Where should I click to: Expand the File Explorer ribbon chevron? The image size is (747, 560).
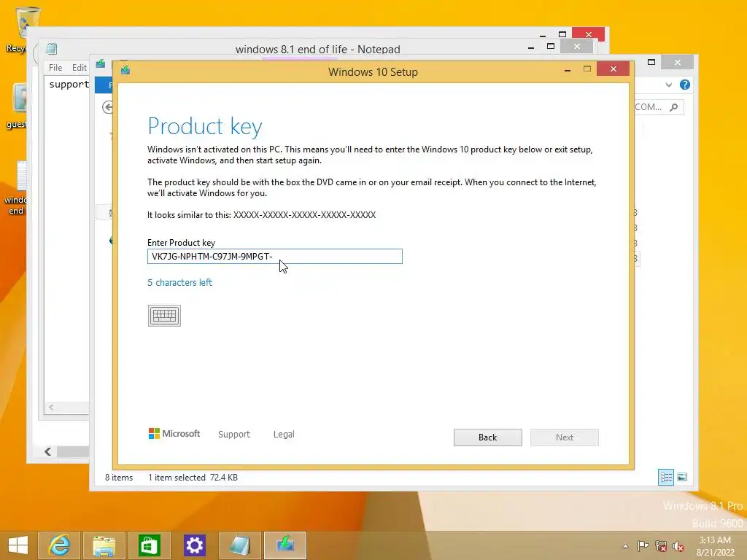click(x=669, y=85)
